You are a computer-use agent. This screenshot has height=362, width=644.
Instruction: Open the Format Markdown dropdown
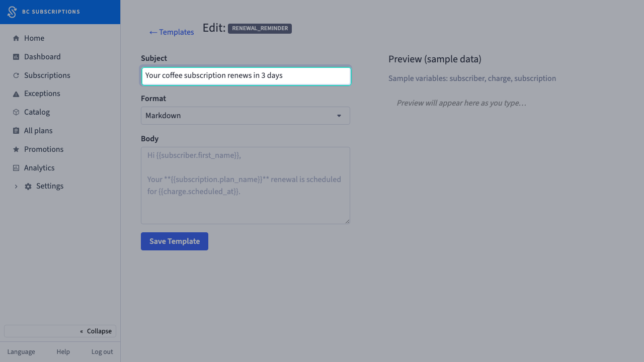coord(246,116)
